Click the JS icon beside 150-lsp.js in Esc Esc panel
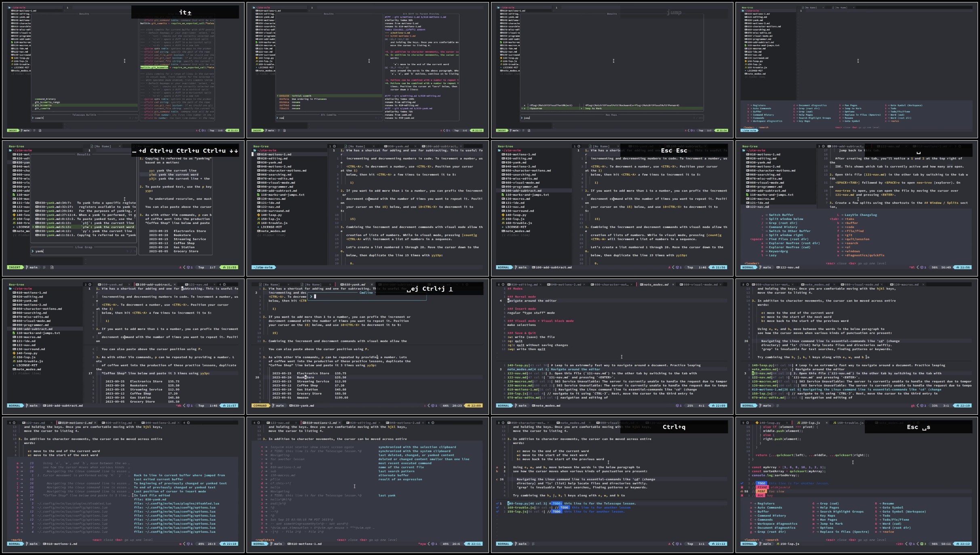This screenshot has height=555, width=980. pyautogui.click(x=503, y=219)
